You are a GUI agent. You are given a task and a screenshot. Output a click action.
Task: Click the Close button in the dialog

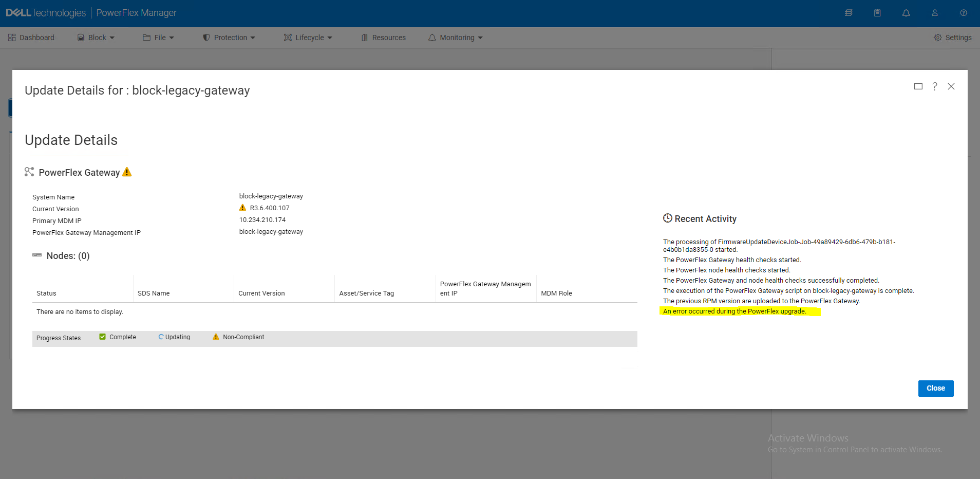click(935, 388)
